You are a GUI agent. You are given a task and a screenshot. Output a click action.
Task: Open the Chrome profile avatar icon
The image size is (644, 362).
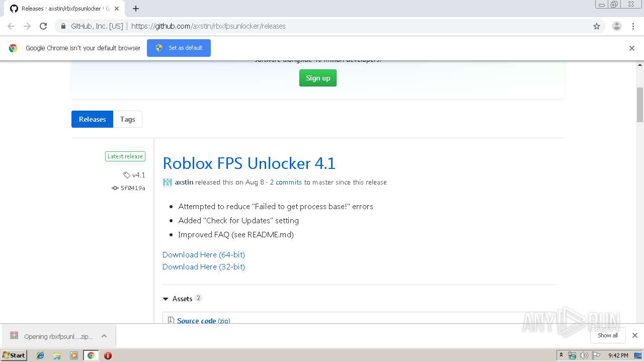[x=617, y=26]
